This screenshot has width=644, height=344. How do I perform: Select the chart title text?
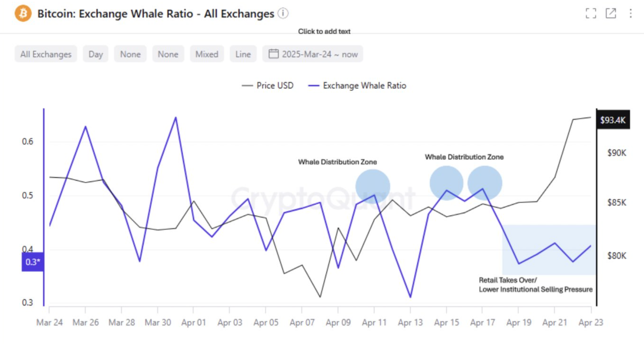point(156,14)
